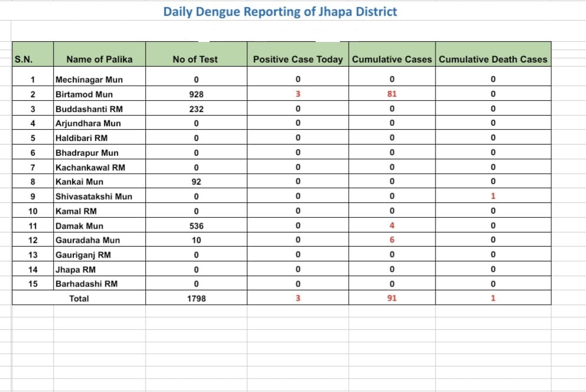The width and height of the screenshot is (586, 392).
Task: Click the 'Arjundhara Mun' cell
Action: [x=99, y=123]
